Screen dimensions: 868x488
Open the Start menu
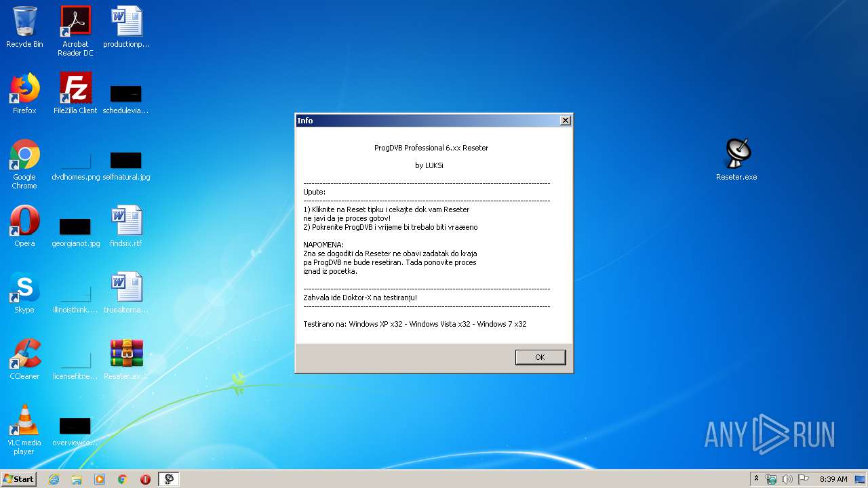(x=19, y=479)
